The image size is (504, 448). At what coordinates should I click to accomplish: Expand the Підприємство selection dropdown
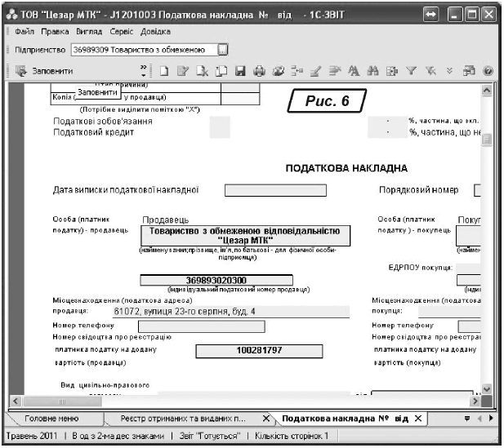pos(223,50)
